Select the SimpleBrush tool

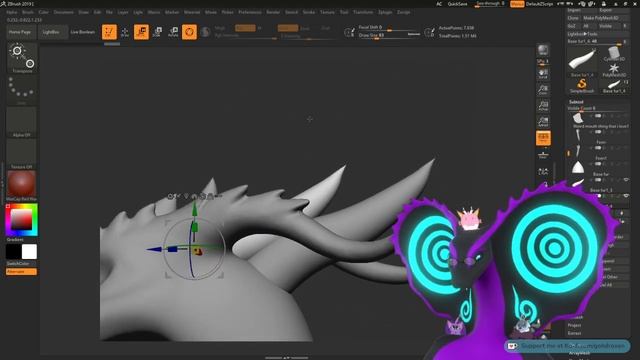pos(582,85)
